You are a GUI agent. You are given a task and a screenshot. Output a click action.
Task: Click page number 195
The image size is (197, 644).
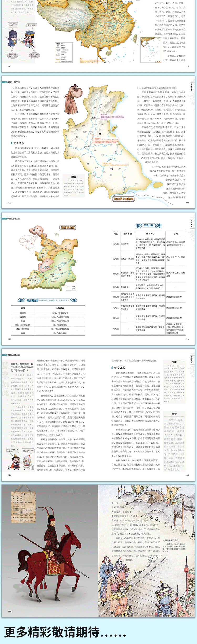(187, 475)
